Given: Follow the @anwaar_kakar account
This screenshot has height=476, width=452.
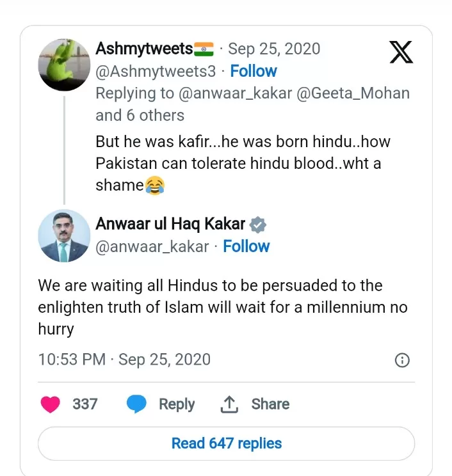Looking at the screenshot, I should click(x=246, y=246).
